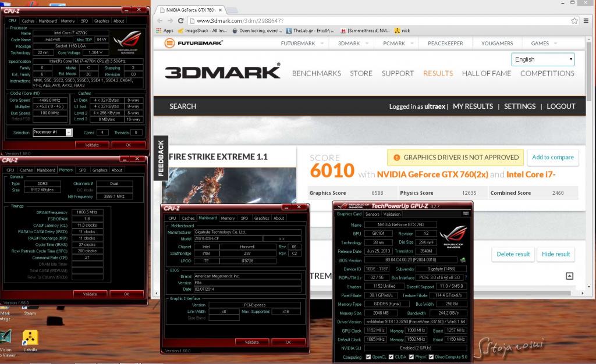The height and width of the screenshot is (364, 596).
Task: Open the SETTINGS link on 3DMark bar
Action: (520, 106)
